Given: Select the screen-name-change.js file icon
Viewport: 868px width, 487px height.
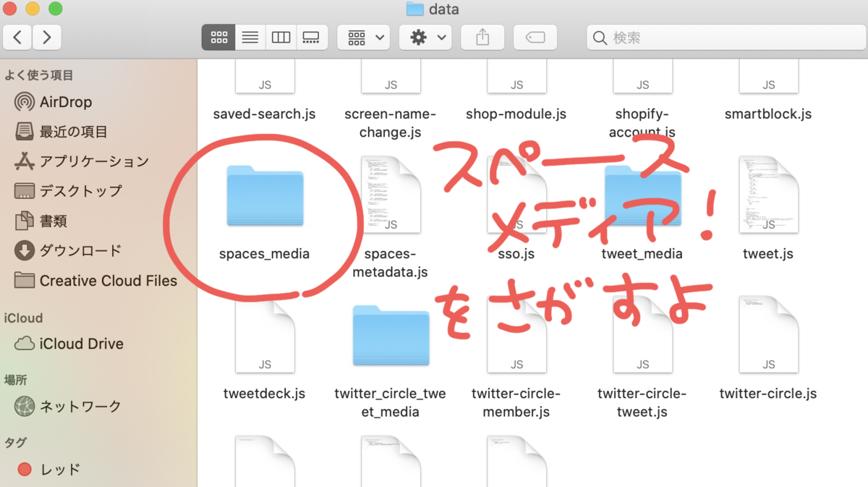Looking at the screenshot, I should point(391,77).
